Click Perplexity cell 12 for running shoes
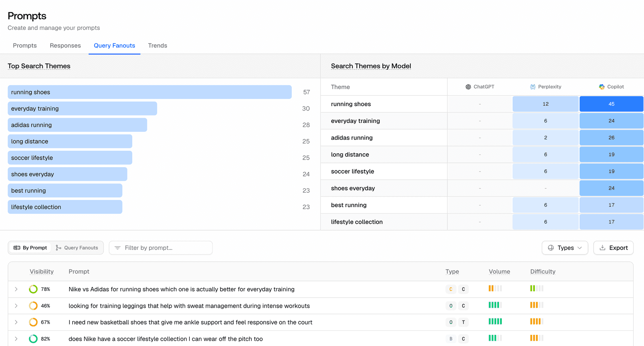 coord(545,104)
